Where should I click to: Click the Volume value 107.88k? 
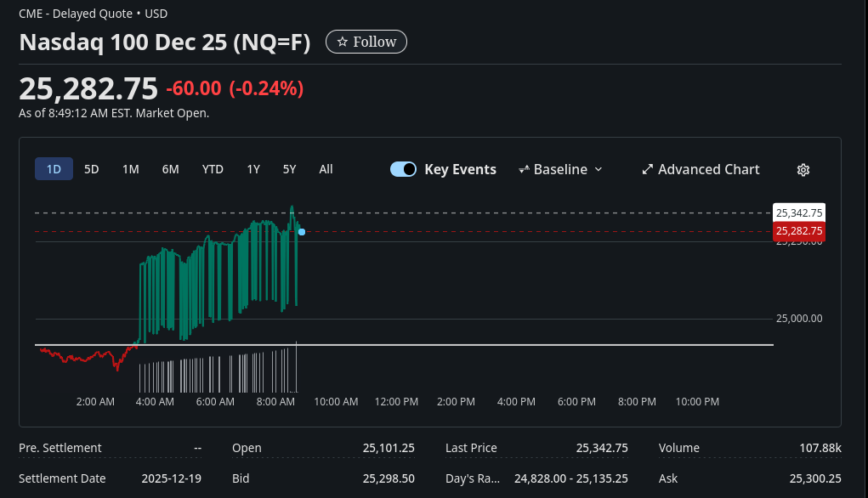coord(820,448)
